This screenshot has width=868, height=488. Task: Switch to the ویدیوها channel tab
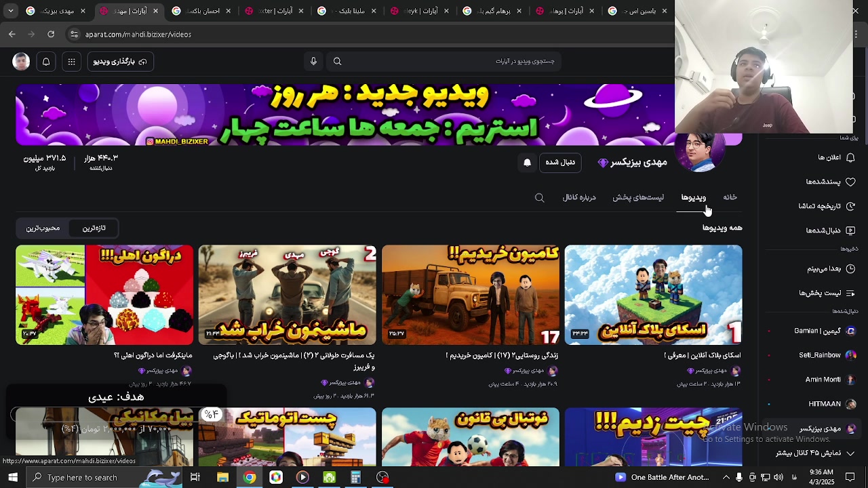click(693, 197)
